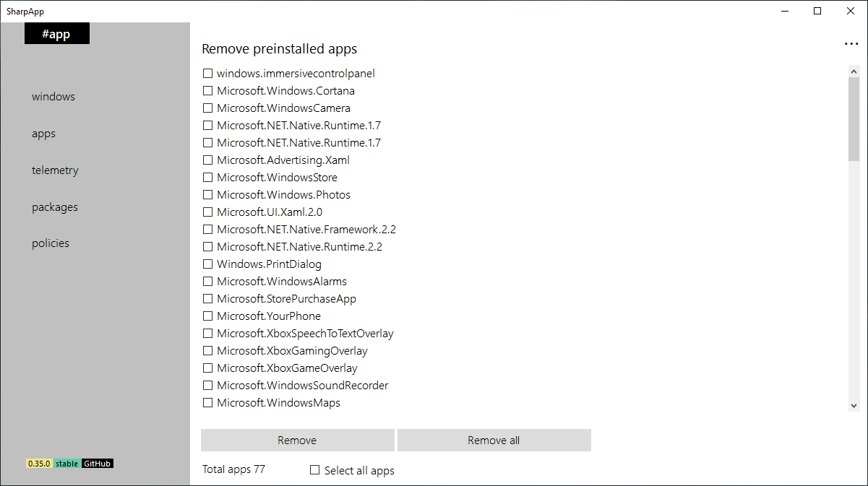Check the Microsoft.Windows.Cortana checkbox
The image size is (868, 486).
click(x=208, y=91)
